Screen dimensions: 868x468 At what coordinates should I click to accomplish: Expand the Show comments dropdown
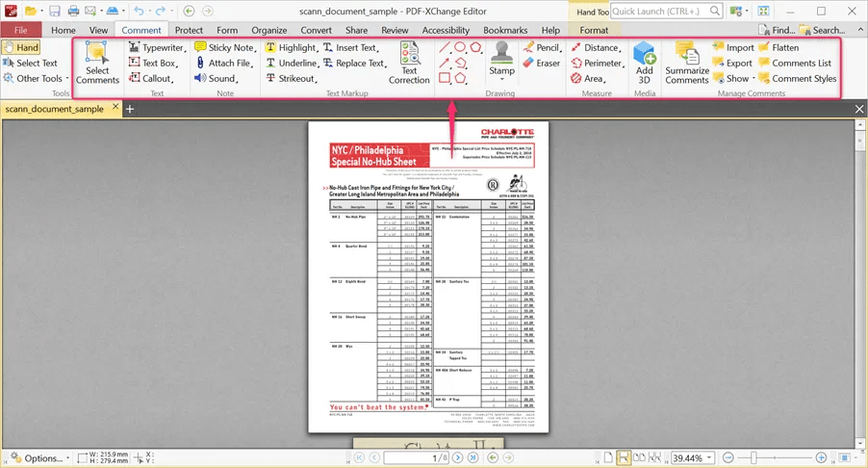[x=734, y=79]
